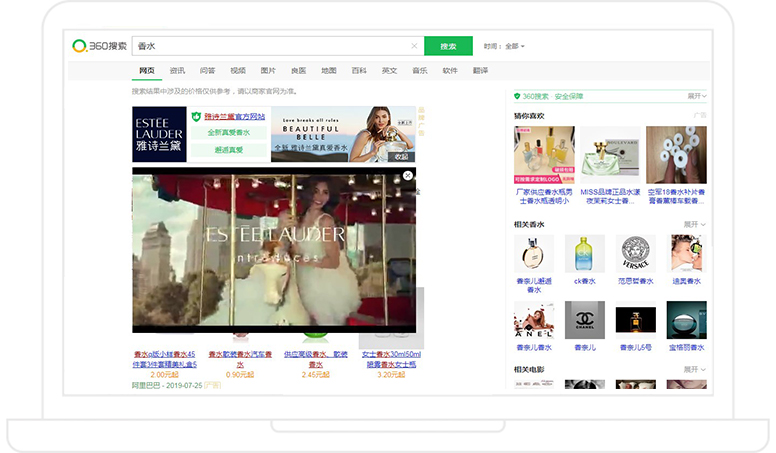Open the MISS品牌正品 perfume ad link

610,196
